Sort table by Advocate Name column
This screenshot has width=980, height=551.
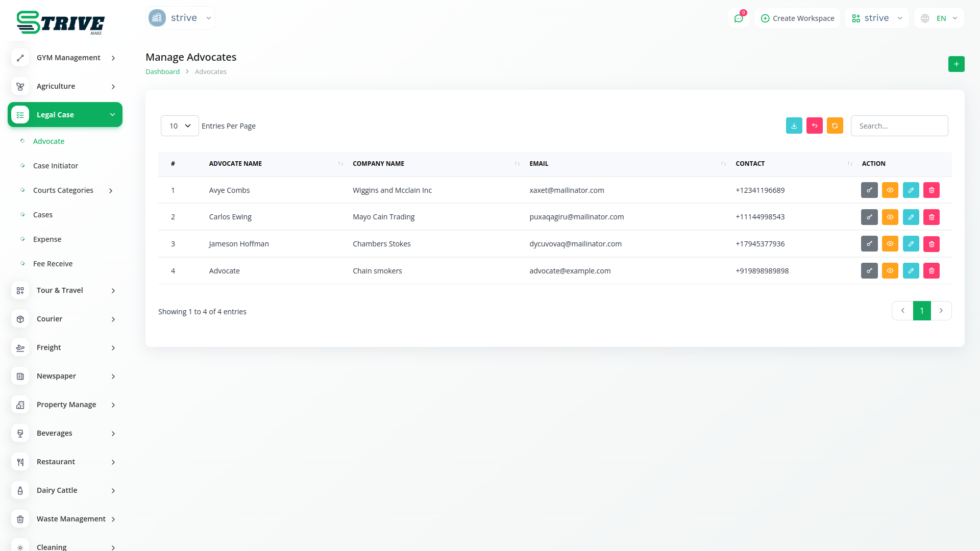pyautogui.click(x=235, y=164)
